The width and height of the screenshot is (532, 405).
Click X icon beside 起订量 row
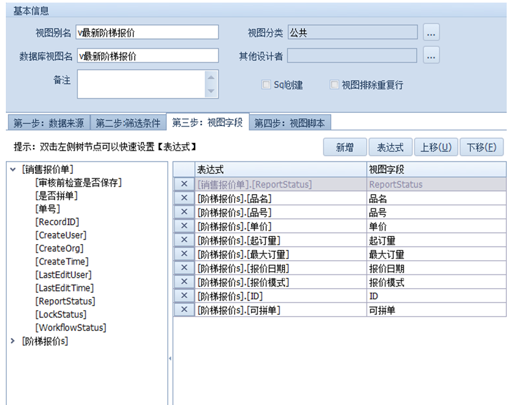(184, 240)
